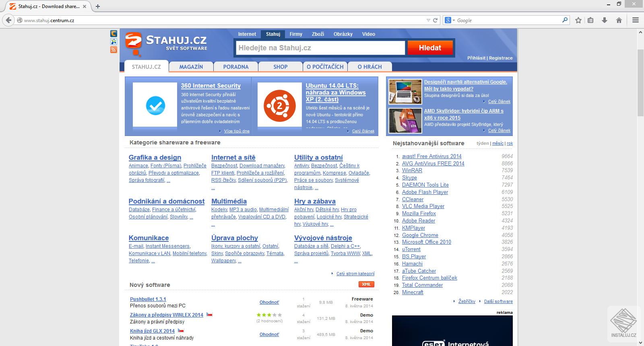Image resolution: width=644 pixels, height=346 pixels.
Task: Select the Internet tab above the search box
Action: [247, 34]
